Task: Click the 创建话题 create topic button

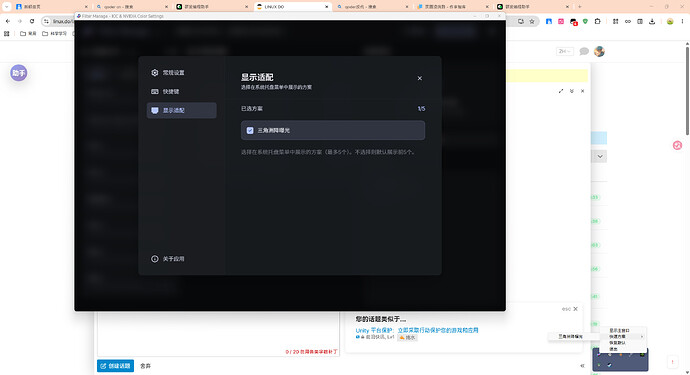Action: point(115,366)
